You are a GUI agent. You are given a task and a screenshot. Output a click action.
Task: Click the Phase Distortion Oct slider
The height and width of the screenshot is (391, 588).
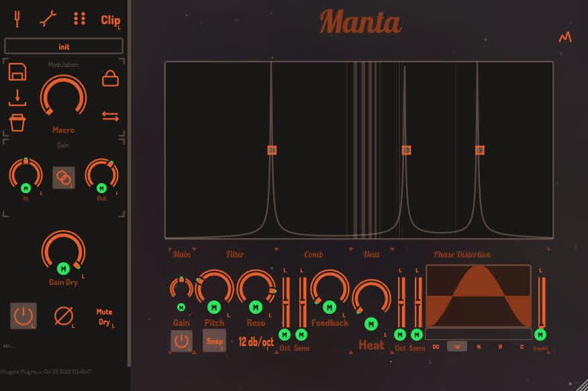click(x=401, y=302)
